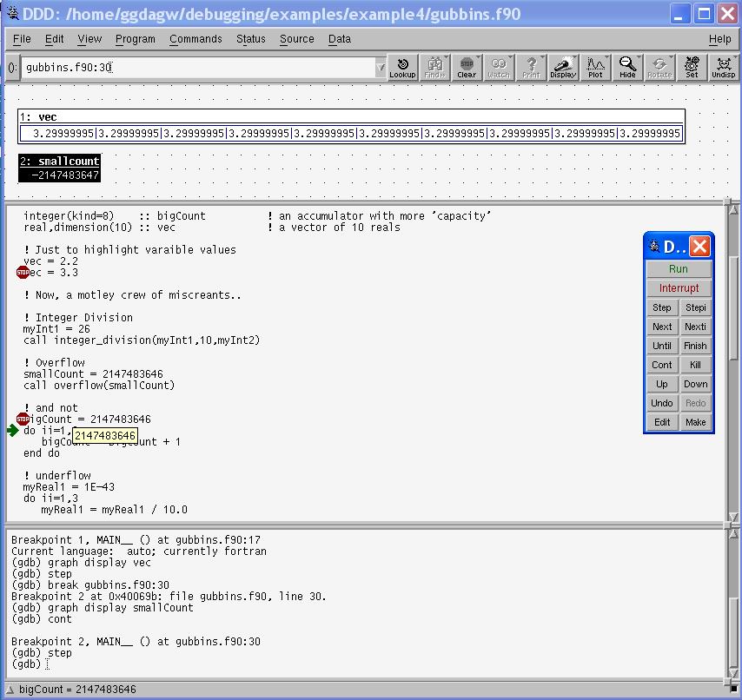Click the gubbins.f90:30 argument input field
This screenshot has width=742, height=700.
pyautogui.click(x=198, y=68)
